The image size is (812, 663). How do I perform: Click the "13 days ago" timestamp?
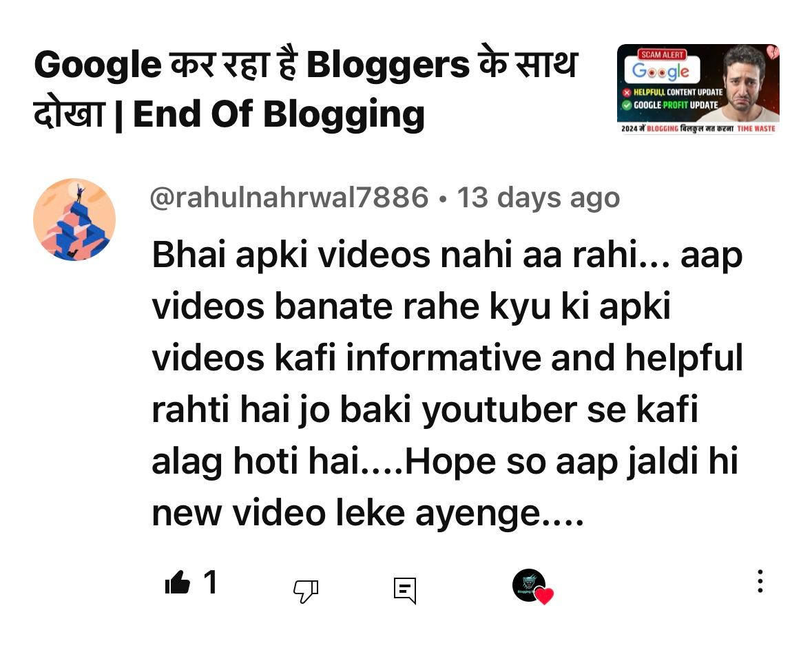tap(538, 198)
